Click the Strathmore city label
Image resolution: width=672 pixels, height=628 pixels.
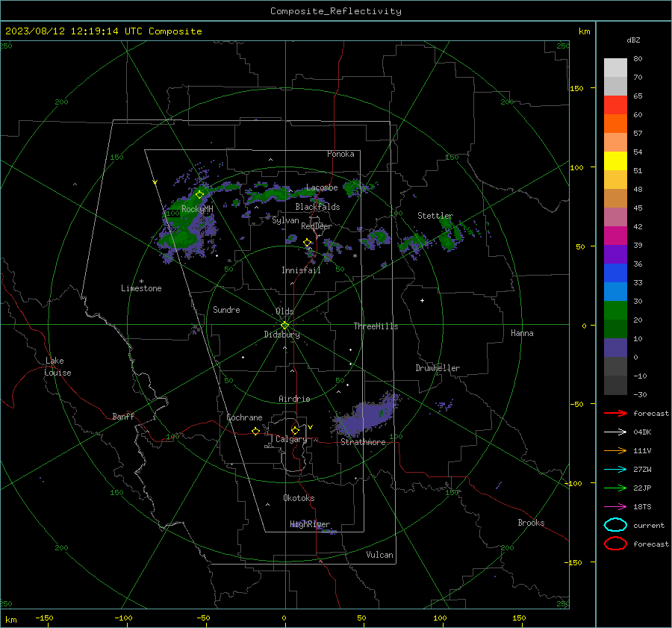tap(363, 442)
